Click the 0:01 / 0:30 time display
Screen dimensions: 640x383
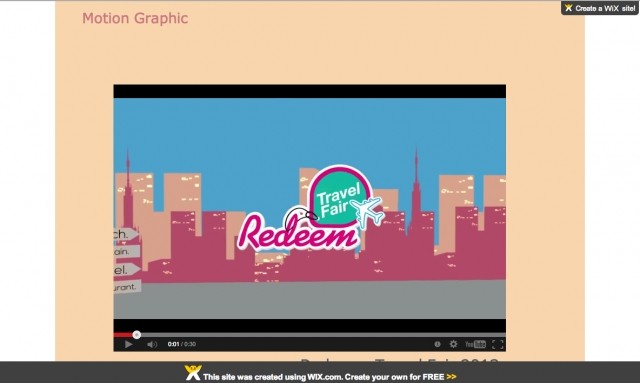click(x=182, y=344)
